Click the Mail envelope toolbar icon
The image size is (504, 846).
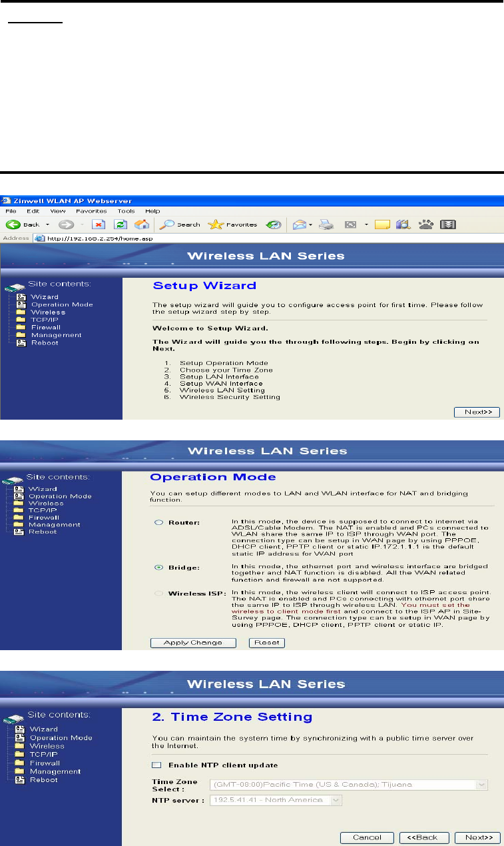(x=300, y=224)
